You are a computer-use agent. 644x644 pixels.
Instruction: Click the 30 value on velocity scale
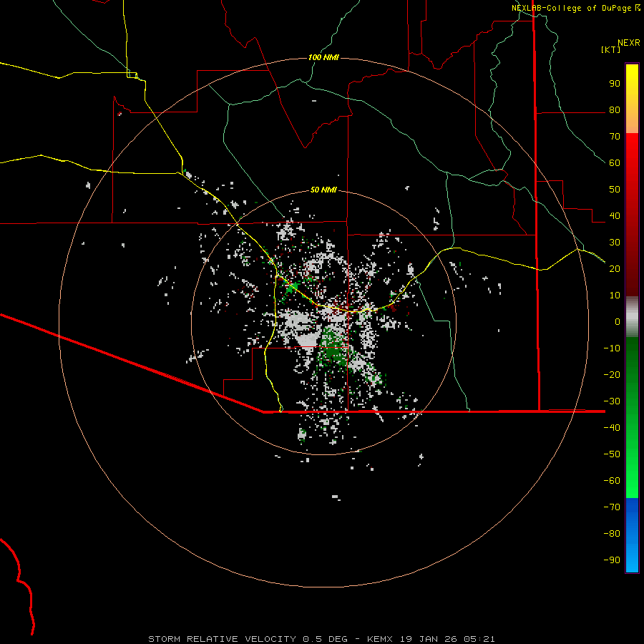click(x=615, y=243)
